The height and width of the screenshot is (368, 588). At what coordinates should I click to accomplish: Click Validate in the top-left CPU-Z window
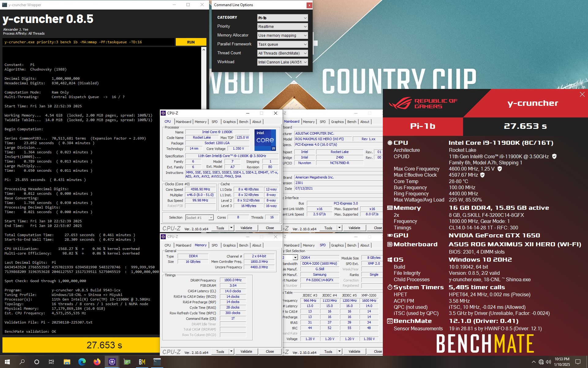tap(246, 228)
